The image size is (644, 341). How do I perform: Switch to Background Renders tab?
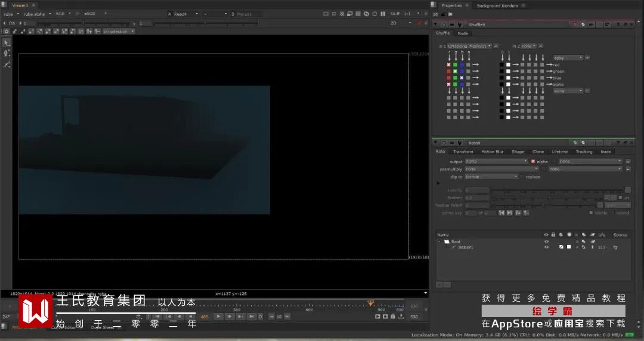click(497, 6)
